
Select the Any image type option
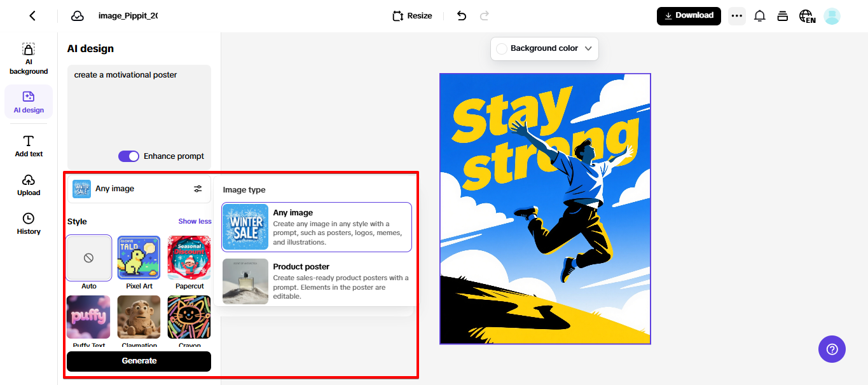click(x=317, y=227)
